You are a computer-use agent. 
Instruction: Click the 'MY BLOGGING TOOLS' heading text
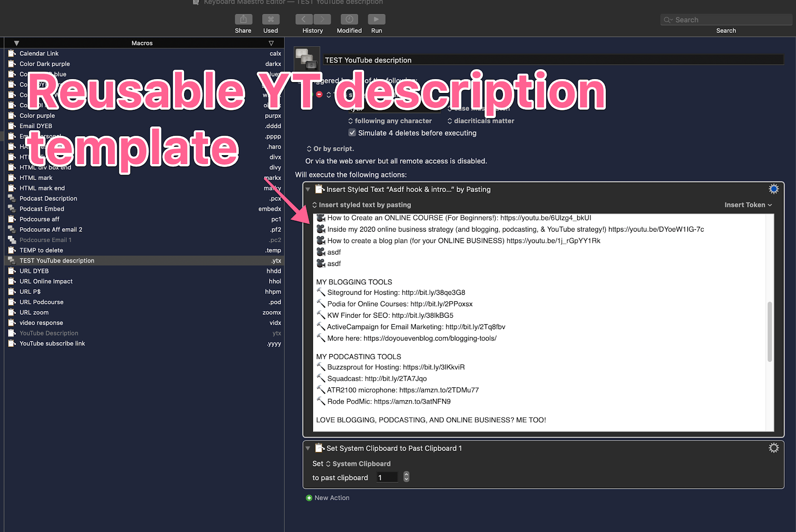354,282
